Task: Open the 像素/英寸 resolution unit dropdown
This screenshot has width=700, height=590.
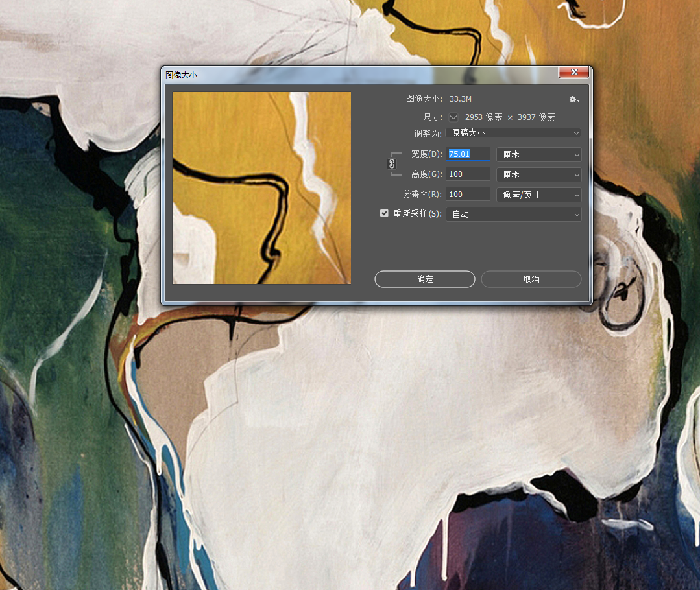Action: (x=539, y=195)
